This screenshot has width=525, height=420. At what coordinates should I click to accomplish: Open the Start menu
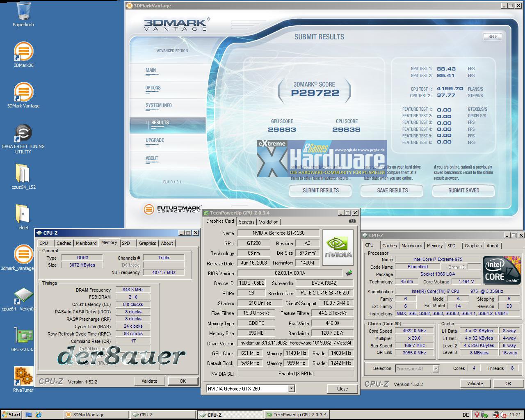point(11,415)
